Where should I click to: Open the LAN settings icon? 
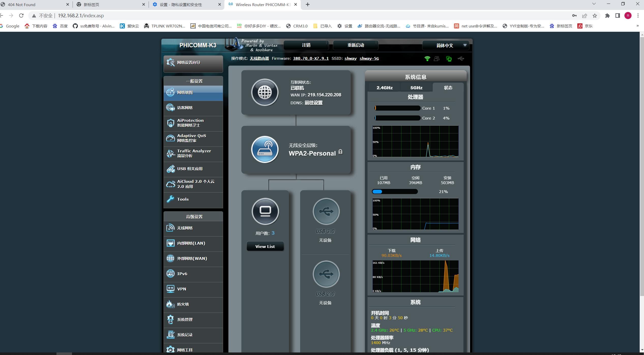tap(170, 243)
